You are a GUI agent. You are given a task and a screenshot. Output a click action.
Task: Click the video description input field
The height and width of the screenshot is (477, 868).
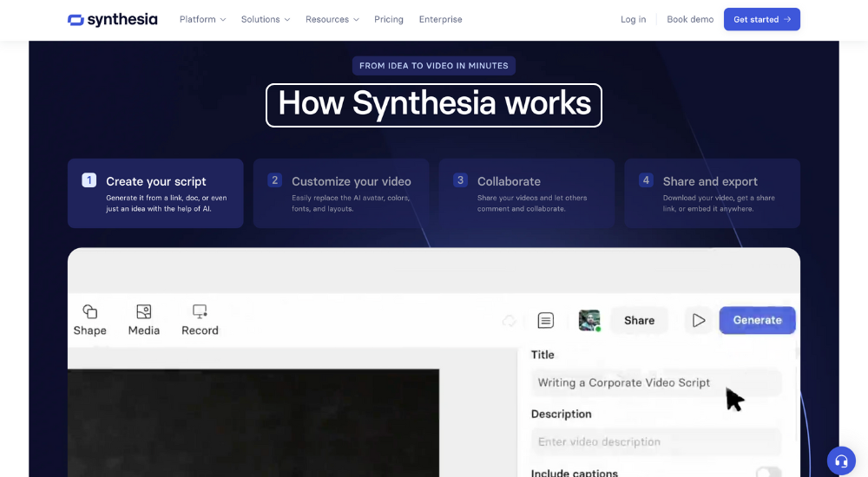656,442
